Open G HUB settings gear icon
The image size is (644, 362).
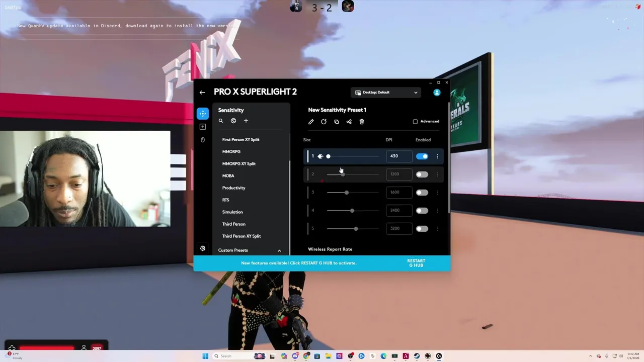[203, 248]
